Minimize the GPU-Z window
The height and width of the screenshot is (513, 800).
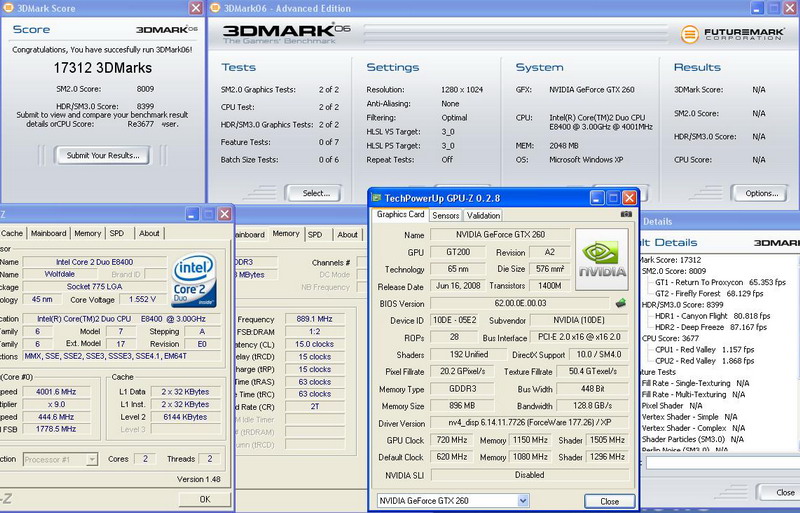[597, 198]
